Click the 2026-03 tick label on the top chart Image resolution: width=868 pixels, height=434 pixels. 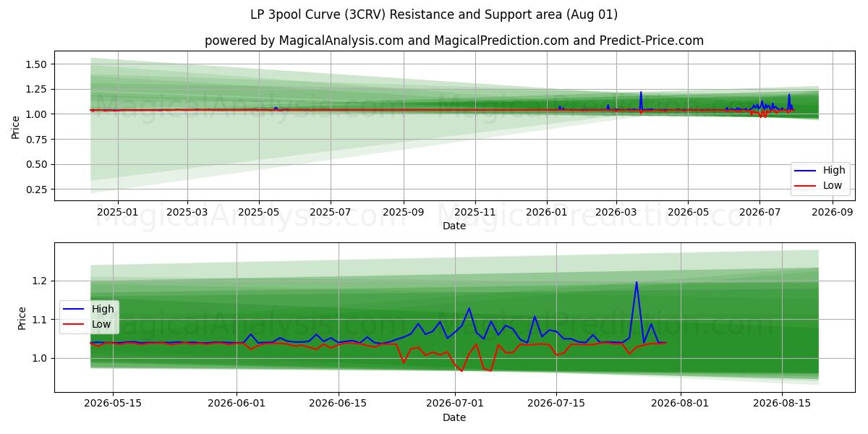[616, 212]
